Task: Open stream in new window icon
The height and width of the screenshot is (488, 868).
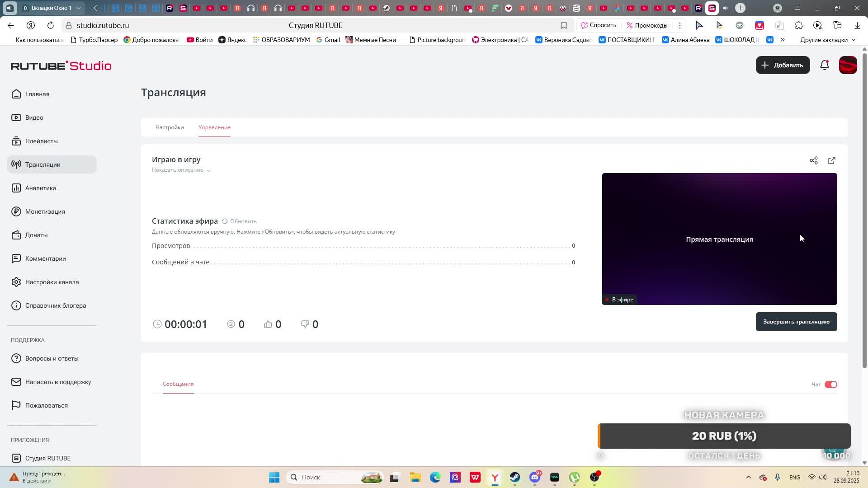Action: [x=831, y=160]
